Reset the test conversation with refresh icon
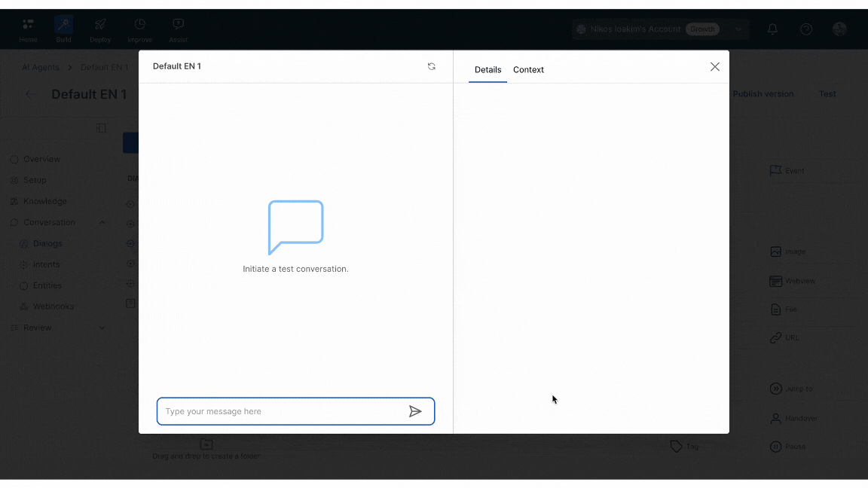The height and width of the screenshot is (488, 868). 432,66
